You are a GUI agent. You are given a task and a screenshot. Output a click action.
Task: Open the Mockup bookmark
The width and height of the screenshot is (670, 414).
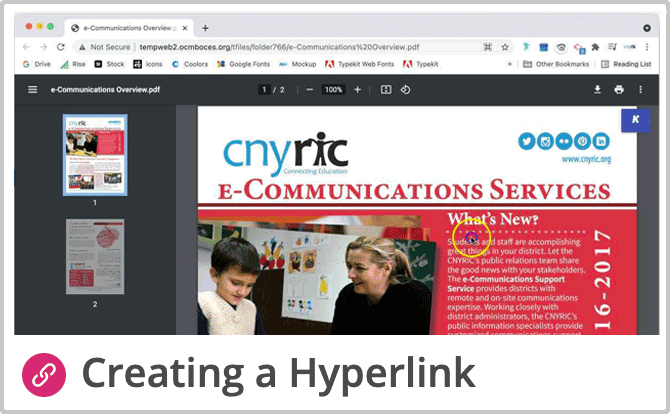click(x=297, y=64)
